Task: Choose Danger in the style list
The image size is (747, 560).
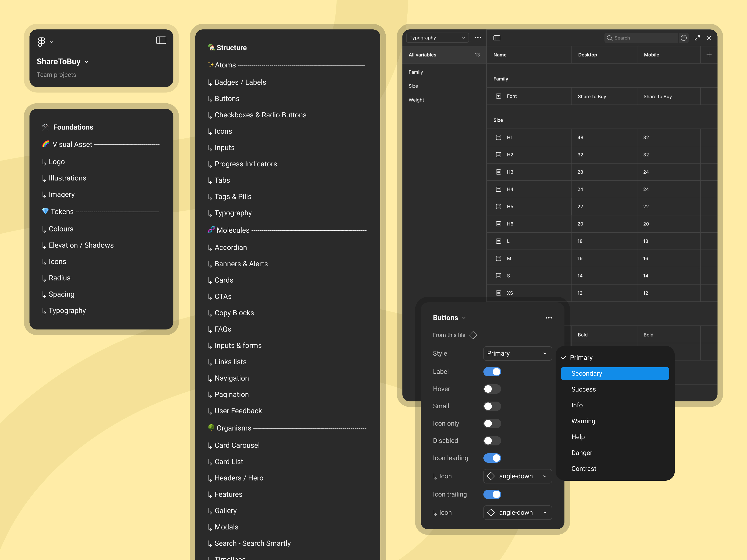Action: 581,453
